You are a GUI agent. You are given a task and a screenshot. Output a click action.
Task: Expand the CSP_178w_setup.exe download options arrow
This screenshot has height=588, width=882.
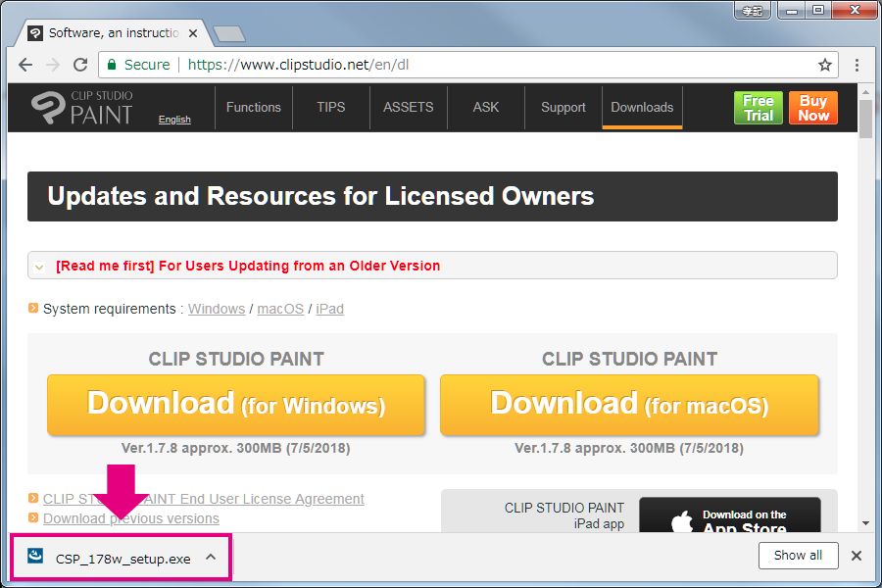pyautogui.click(x=211, y=558)
